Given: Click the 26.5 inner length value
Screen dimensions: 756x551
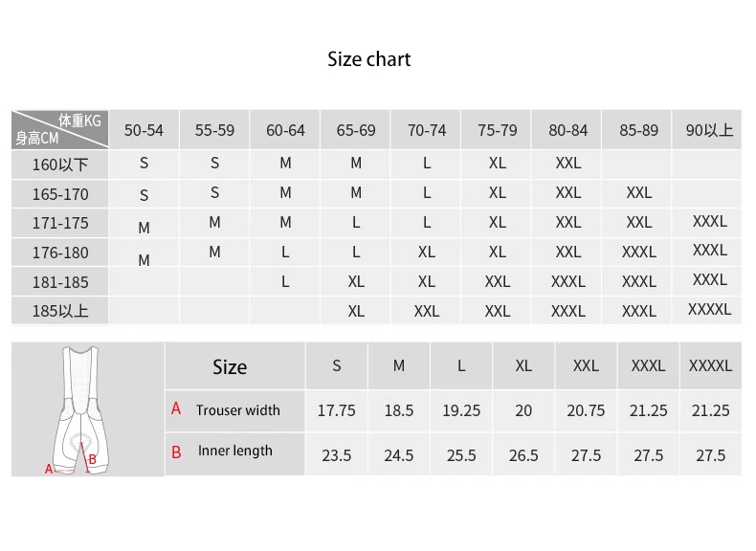Looking at the screenshot, I should click(523, 455).
